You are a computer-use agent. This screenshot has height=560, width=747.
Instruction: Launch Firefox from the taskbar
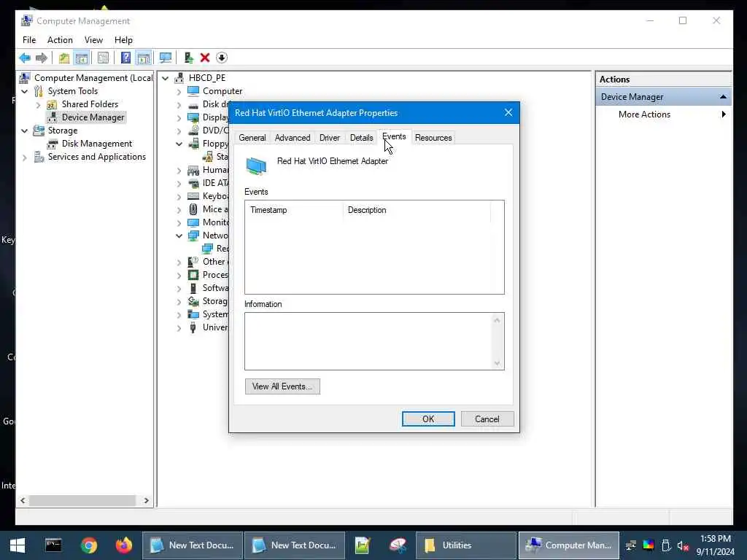(124, 545)
